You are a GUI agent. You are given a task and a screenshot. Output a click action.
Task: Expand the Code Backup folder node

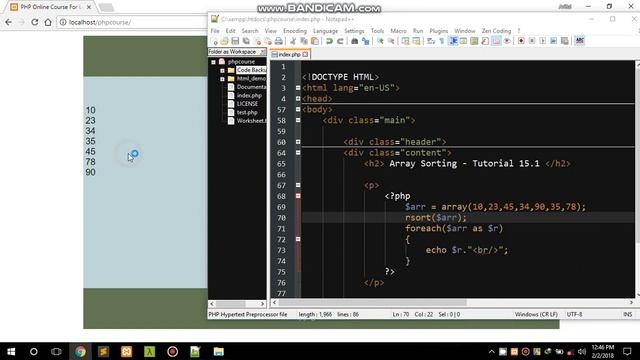pos(222,71)
